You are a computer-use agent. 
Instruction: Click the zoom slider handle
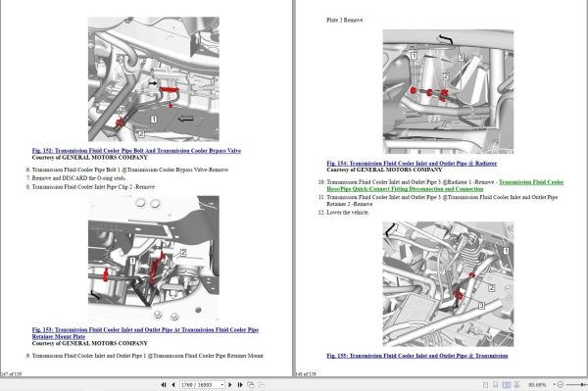coord(582,384)
